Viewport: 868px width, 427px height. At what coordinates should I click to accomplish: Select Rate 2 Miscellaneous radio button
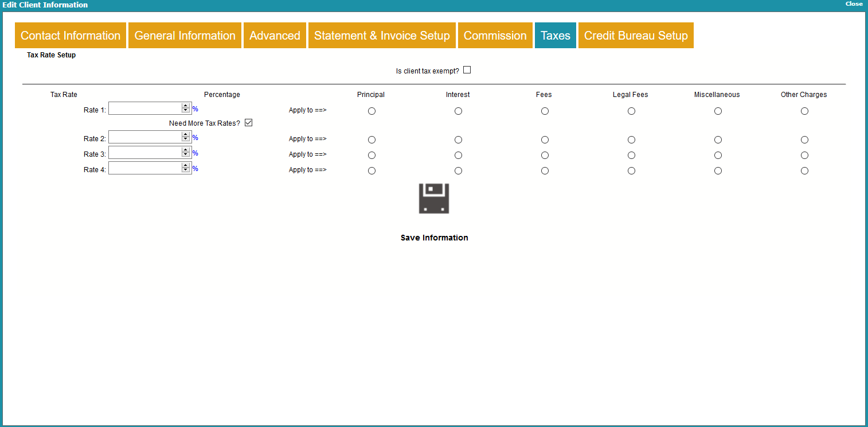coord(718,140)
